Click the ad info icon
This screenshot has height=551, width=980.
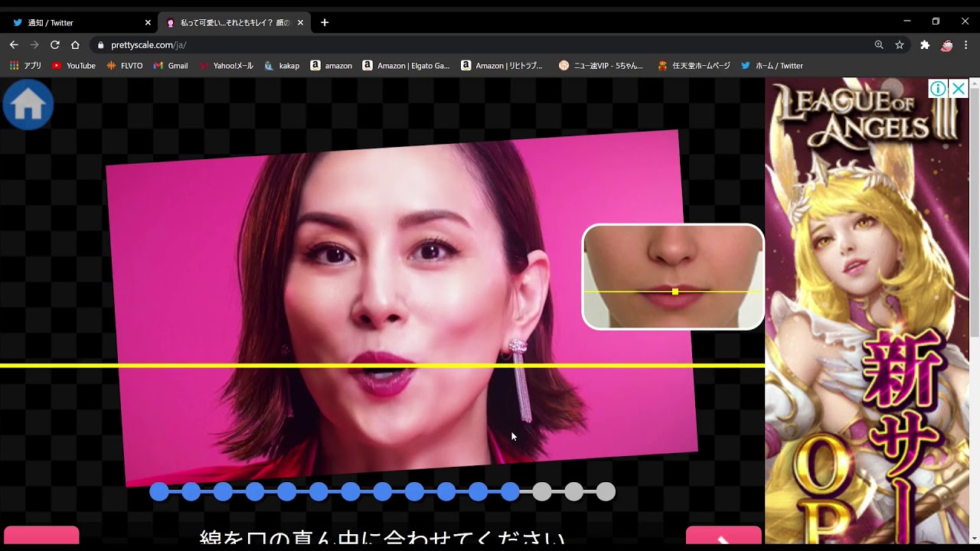pos(938,89)
